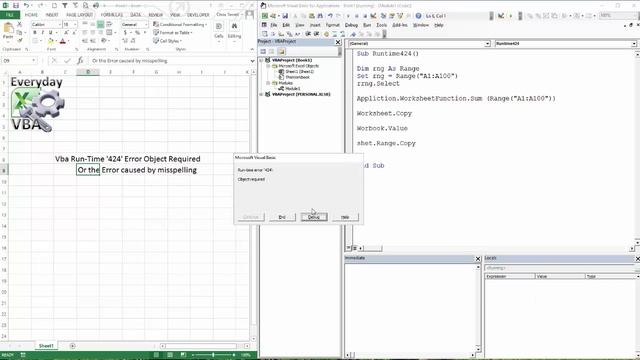Expand the VBAProject (PERSONAL.XLSB) tree node

coord(262,94)
